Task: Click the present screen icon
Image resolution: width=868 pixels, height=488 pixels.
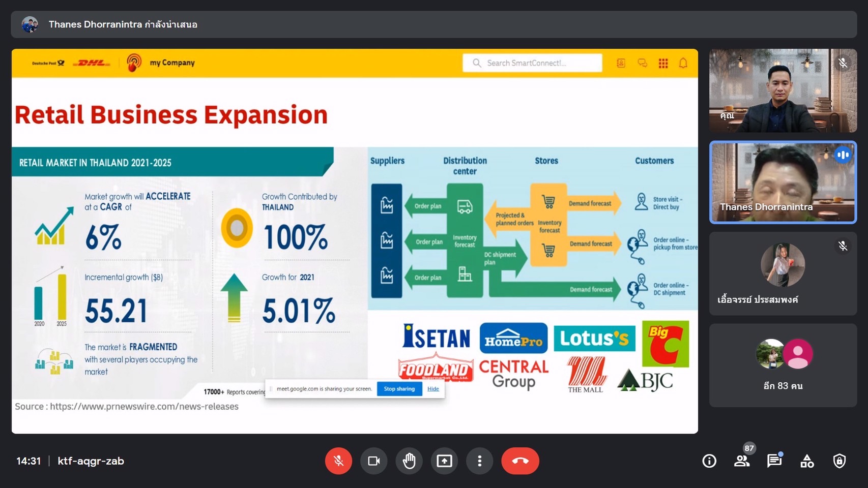Action: coord(444,461)
